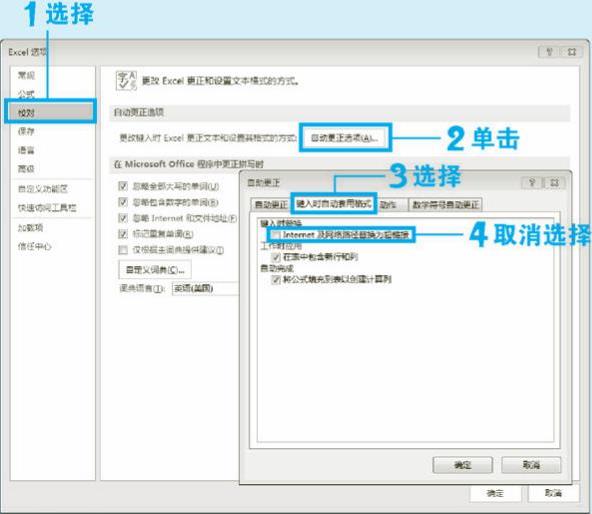Switch to the 键入时自动套用格式 tab
The image size is (592, 514).
pyautogui.click(x=333, y=204)
